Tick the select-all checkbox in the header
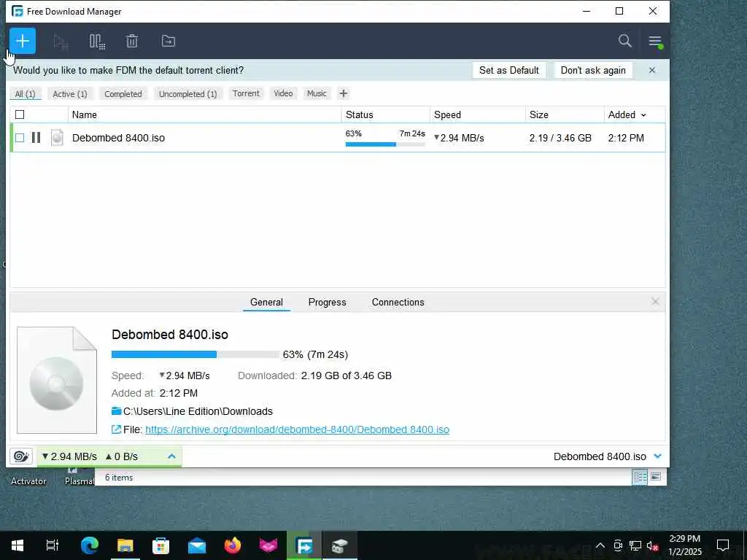This screenshot has height=560, width=747. point(20,114)
